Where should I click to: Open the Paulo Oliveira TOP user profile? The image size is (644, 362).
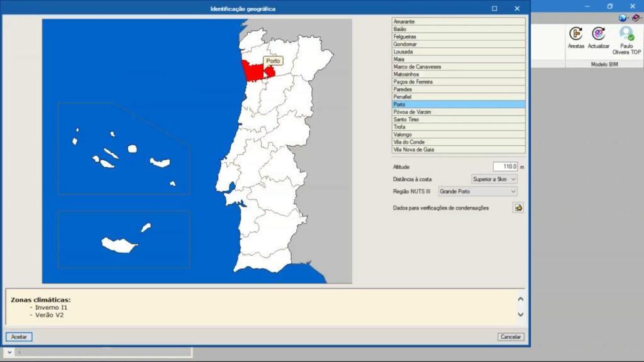pos(626,35)
